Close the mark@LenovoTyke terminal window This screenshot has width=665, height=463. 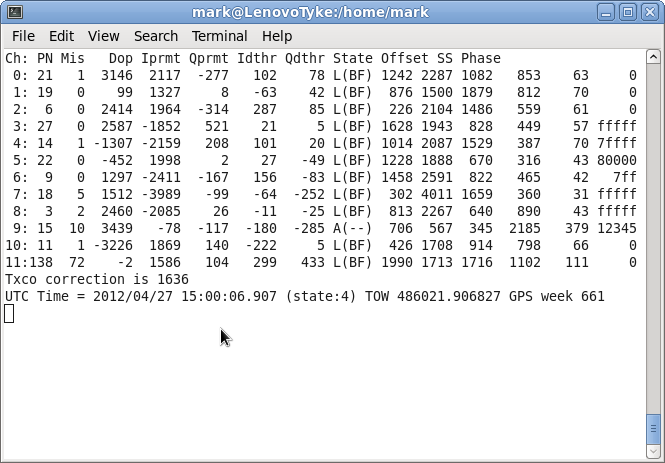click(648, 13)
